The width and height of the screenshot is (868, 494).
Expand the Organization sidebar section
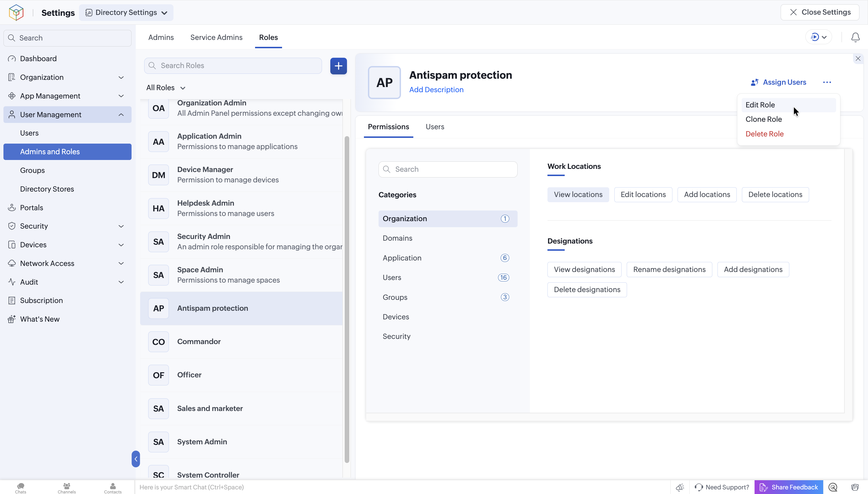click(67, 77)
